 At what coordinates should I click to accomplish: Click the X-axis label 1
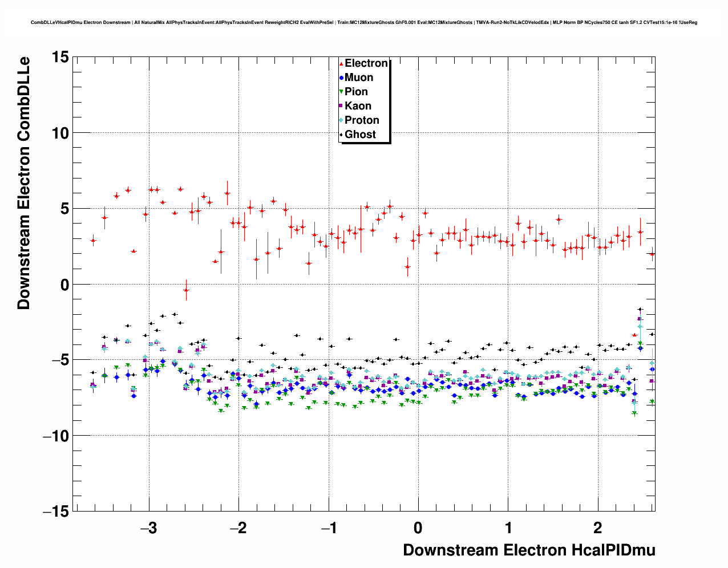[508, 528]
